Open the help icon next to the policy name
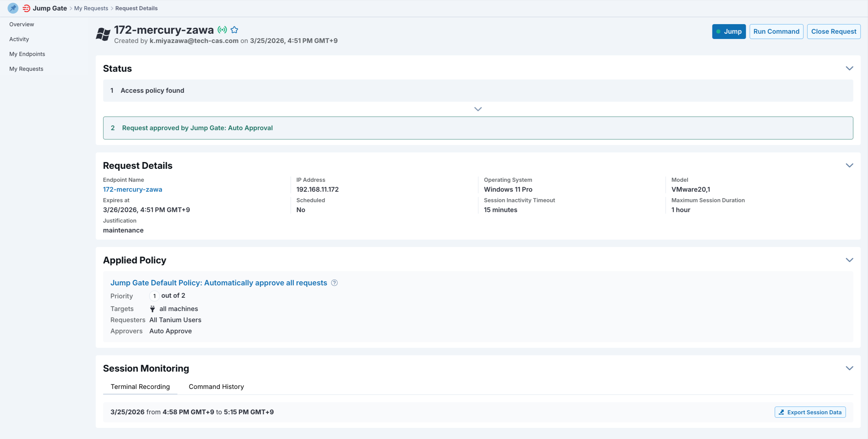The height and width of the screenshot is (439, 868). 335,283
